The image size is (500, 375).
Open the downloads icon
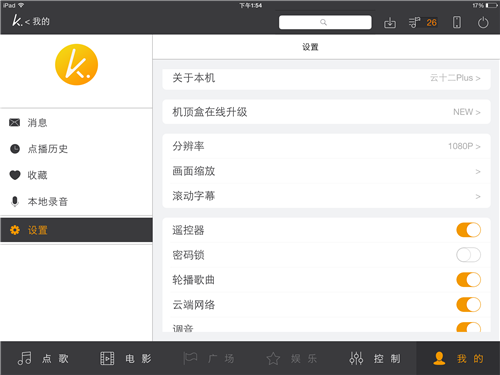390,23
